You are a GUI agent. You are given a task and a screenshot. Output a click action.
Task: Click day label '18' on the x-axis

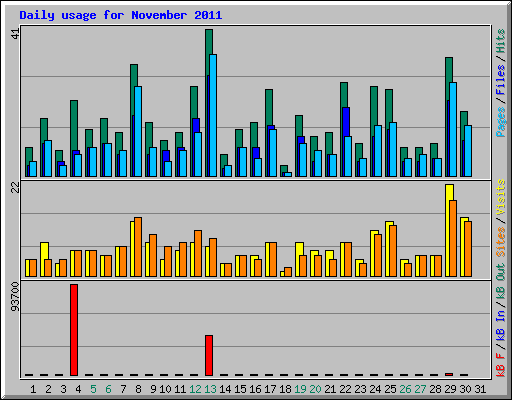(x=285, y=389)
